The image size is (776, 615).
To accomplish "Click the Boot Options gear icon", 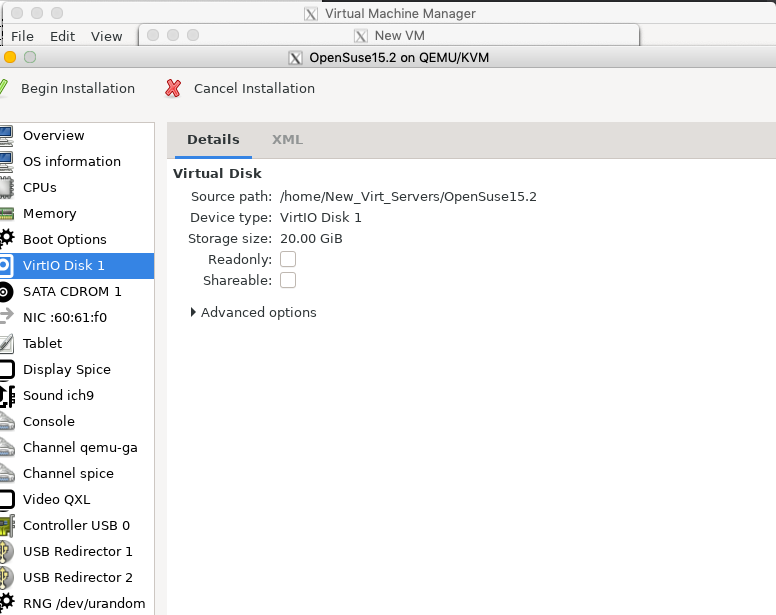I will point(7,239).
